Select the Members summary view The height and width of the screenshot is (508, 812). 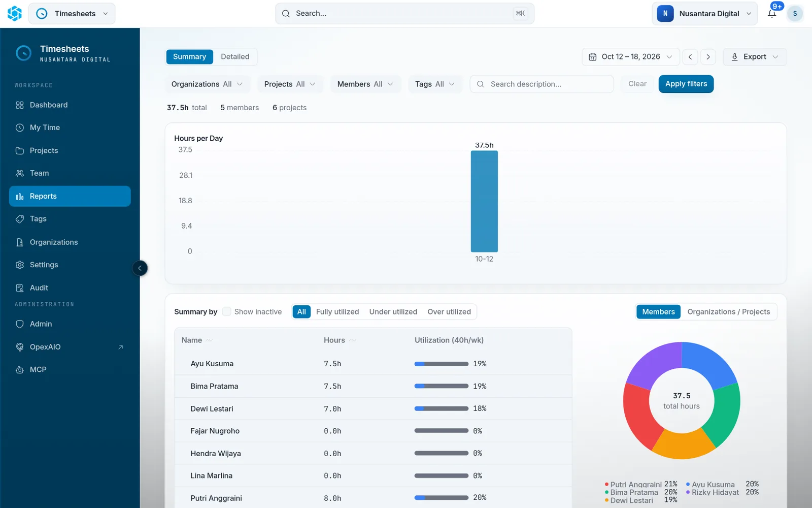658,312
